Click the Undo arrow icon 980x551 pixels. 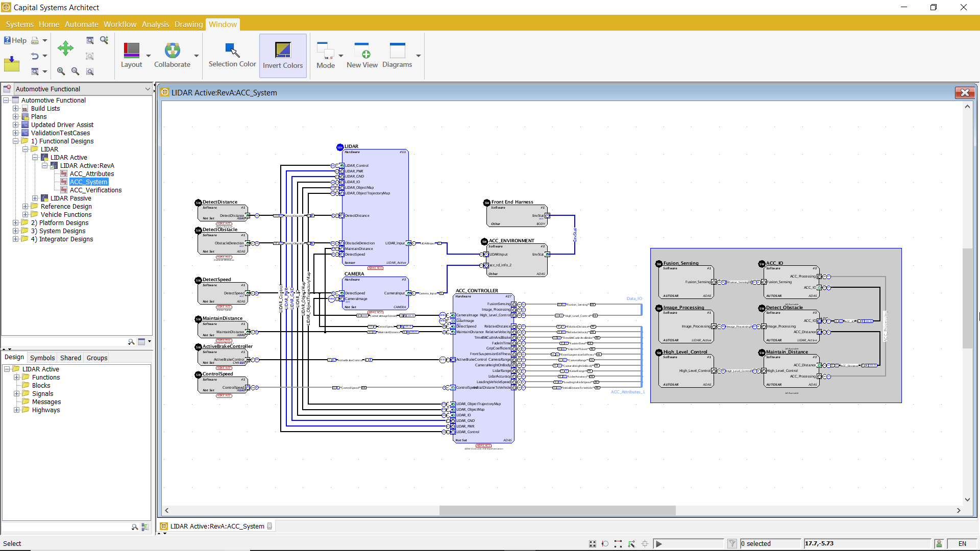coord(34,56)
